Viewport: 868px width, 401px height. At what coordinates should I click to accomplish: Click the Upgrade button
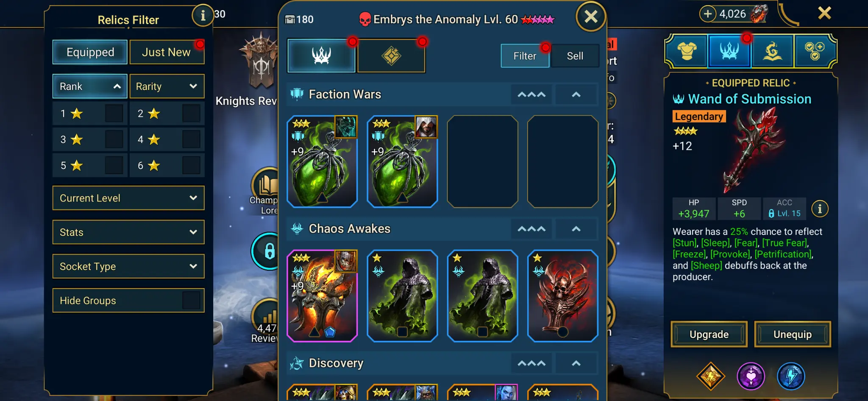[709, 334]
